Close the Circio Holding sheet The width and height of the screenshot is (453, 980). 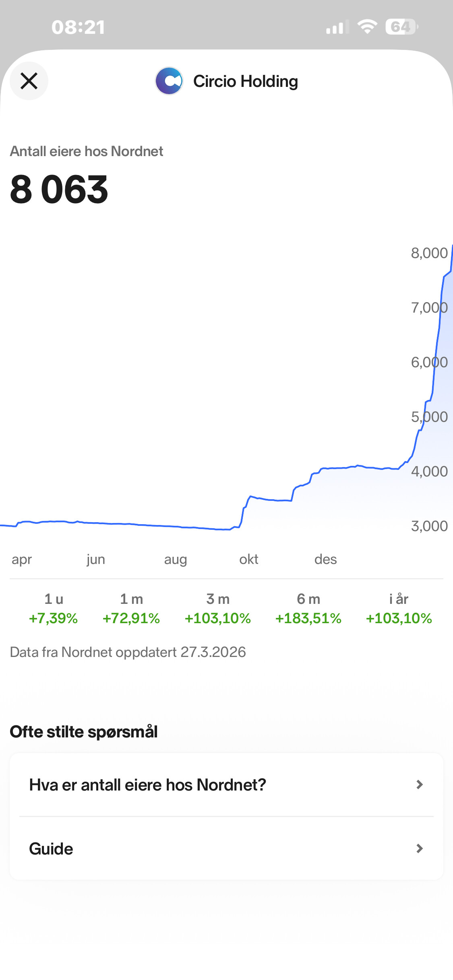[x=29, y=81]
